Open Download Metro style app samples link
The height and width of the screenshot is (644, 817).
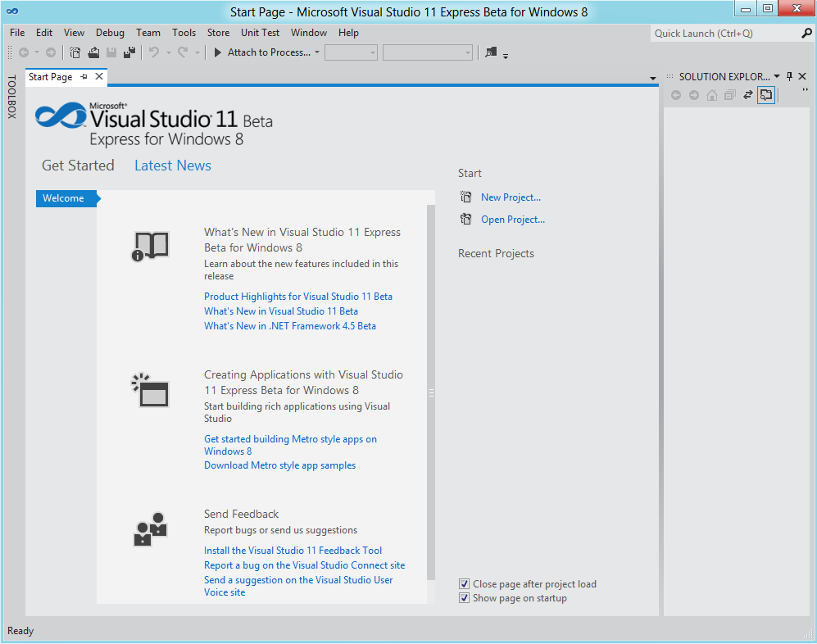pos(279,465)
